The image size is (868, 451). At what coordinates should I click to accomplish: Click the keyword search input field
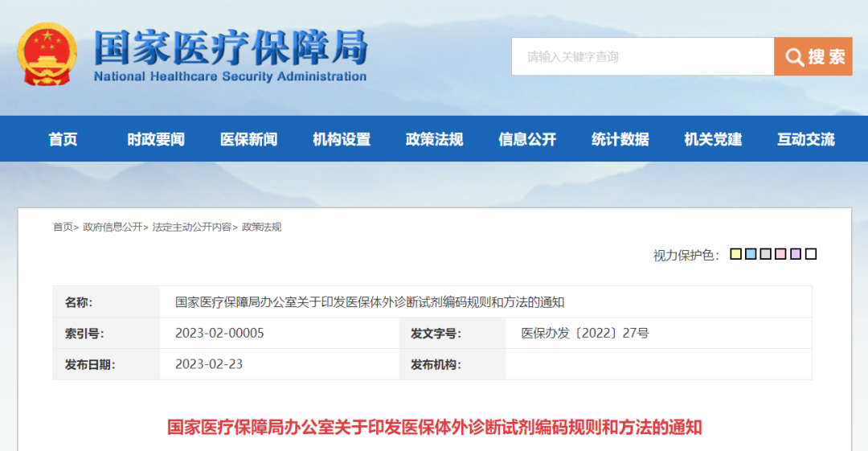642,57
